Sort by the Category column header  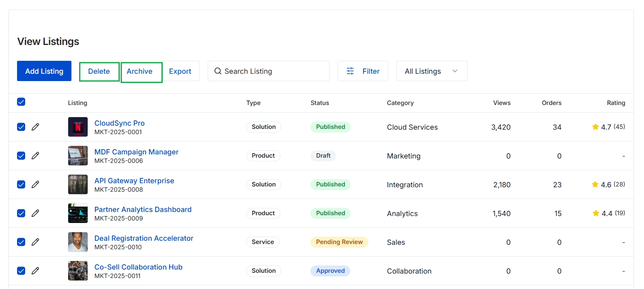point(400,103)
